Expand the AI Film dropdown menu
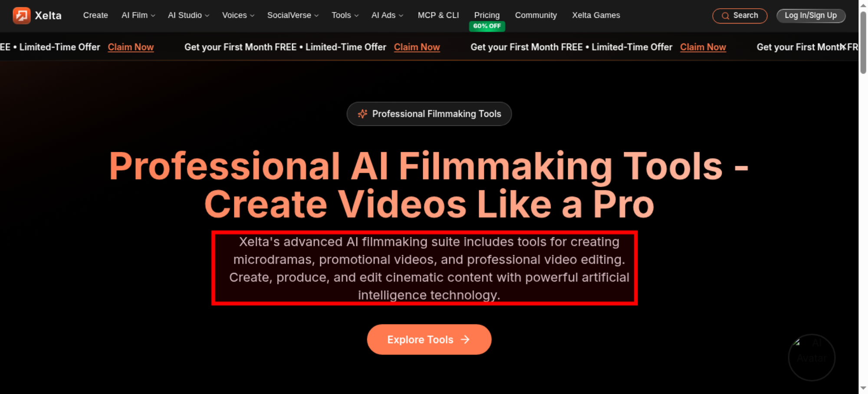This screenshot has height=394, width=868. click(138, 15)
